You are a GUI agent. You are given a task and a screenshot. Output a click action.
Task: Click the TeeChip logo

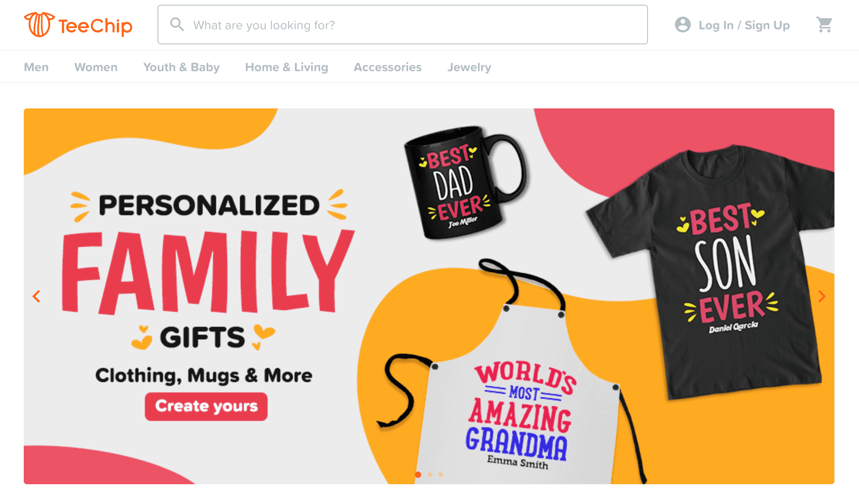(x=78, y=25)
